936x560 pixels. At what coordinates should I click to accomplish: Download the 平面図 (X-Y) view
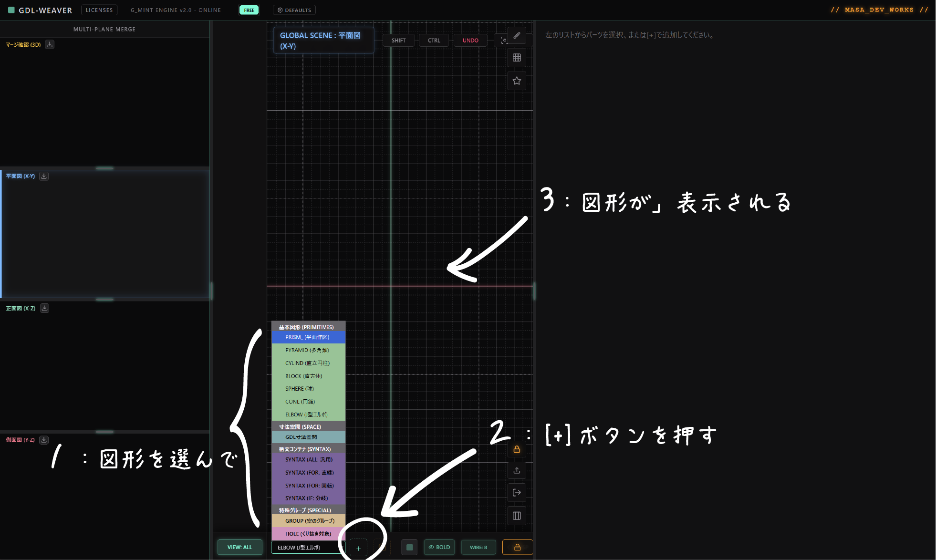click(x=44, y=176)
